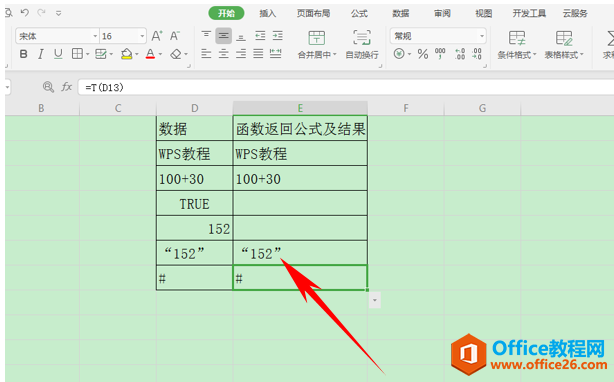Align text right
The height and width of the screenshot is (382, 614).
pos(241,54)
